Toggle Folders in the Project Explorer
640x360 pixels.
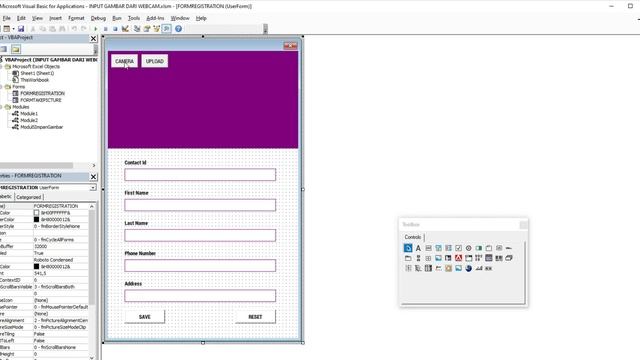pyautogui.click(x=16, y=49)
